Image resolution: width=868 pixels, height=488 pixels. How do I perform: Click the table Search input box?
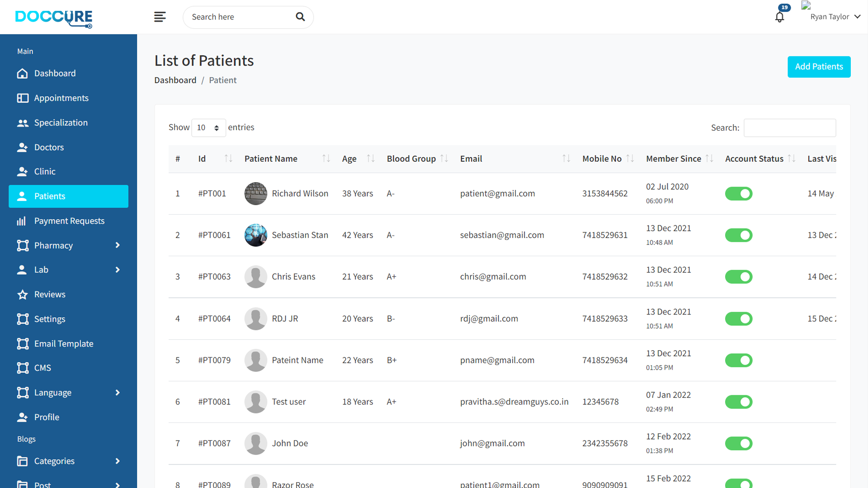click(790, 128)
